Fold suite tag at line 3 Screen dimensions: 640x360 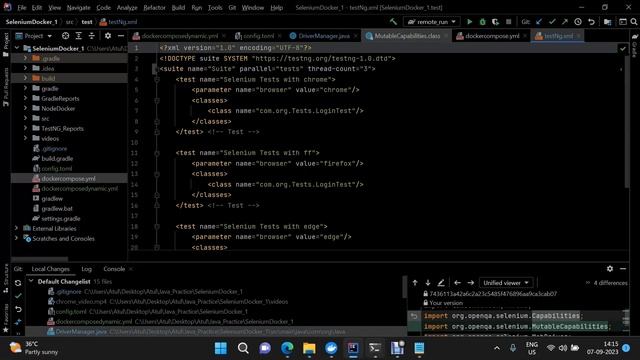[156, 69]
